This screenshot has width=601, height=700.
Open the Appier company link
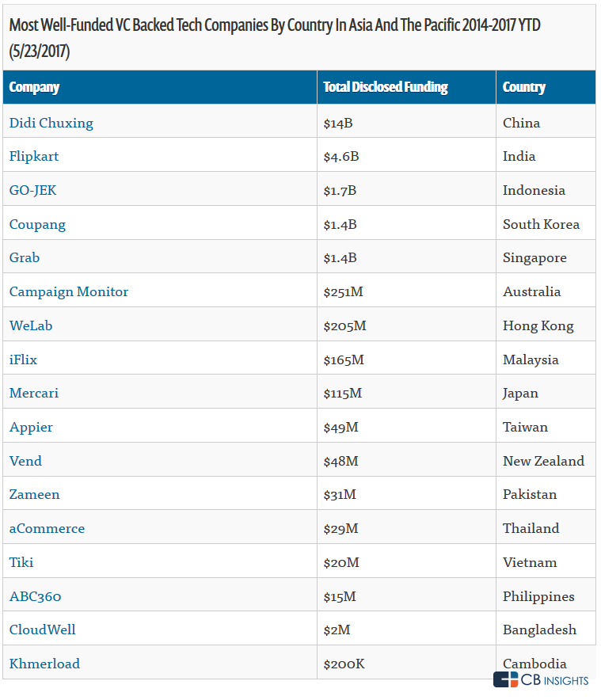point(31,428)
